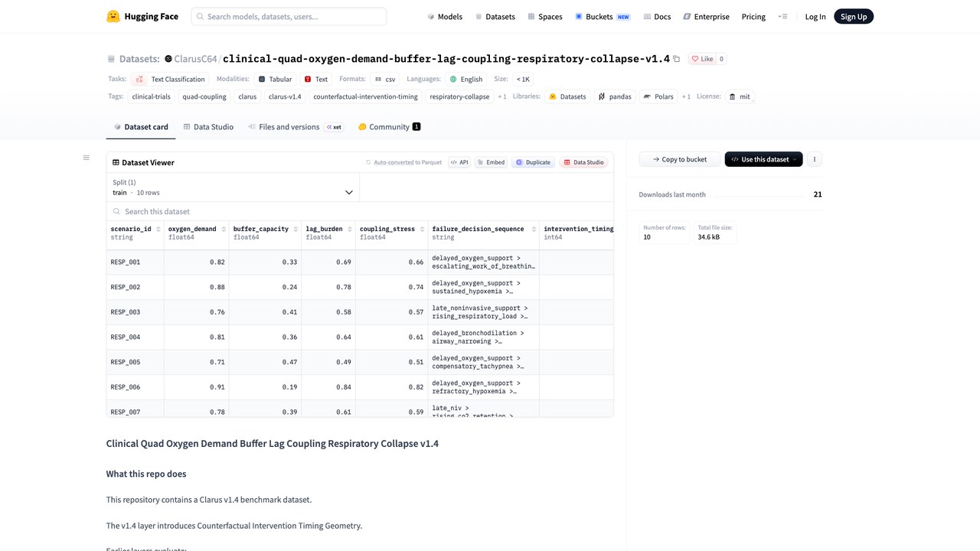Go to the Community tab

[x=390, y=127]
